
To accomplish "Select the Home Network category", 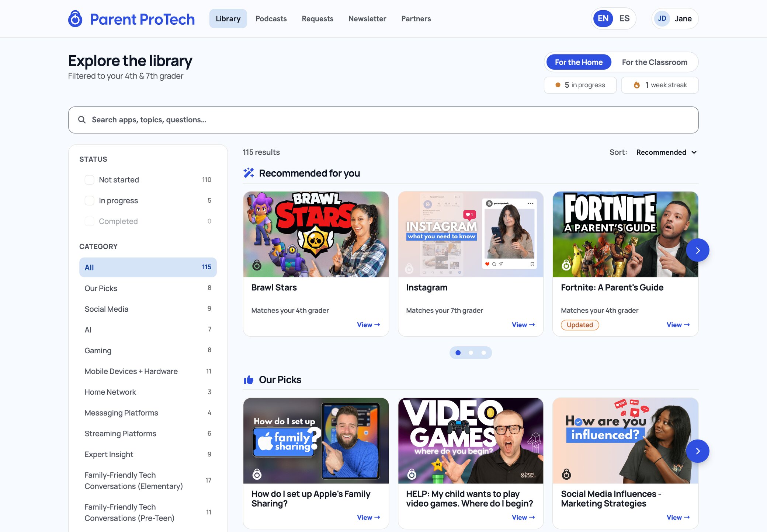I will click(148, 392).
